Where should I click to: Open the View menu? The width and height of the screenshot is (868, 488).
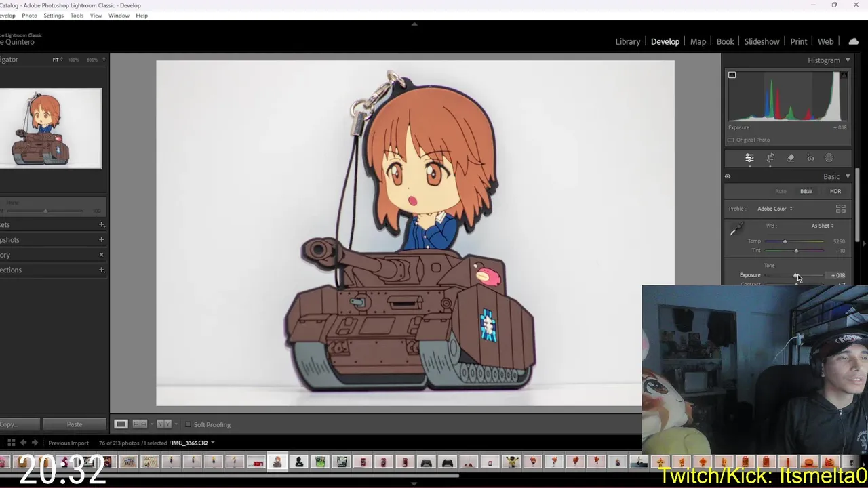point(96,15)
